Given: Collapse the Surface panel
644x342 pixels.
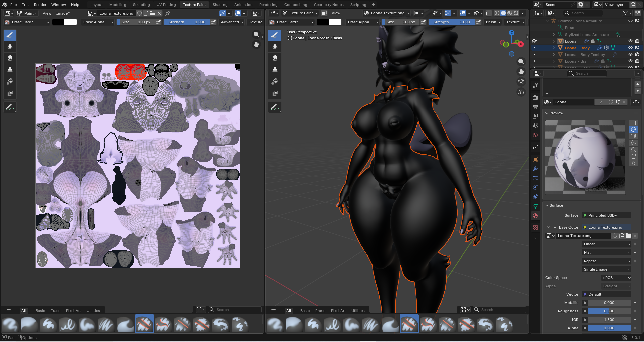Looking at the screenshot, I should [547, 205].
